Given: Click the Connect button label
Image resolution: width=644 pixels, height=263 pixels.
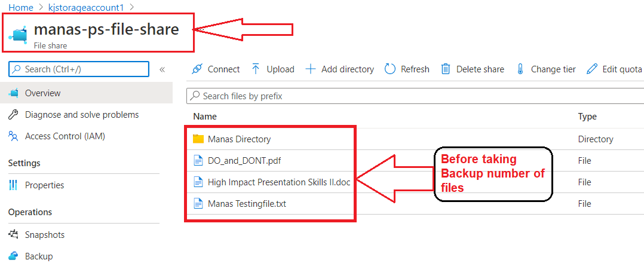Looking at the screenshot, I should pyautogui.click(x=223, y=69).
